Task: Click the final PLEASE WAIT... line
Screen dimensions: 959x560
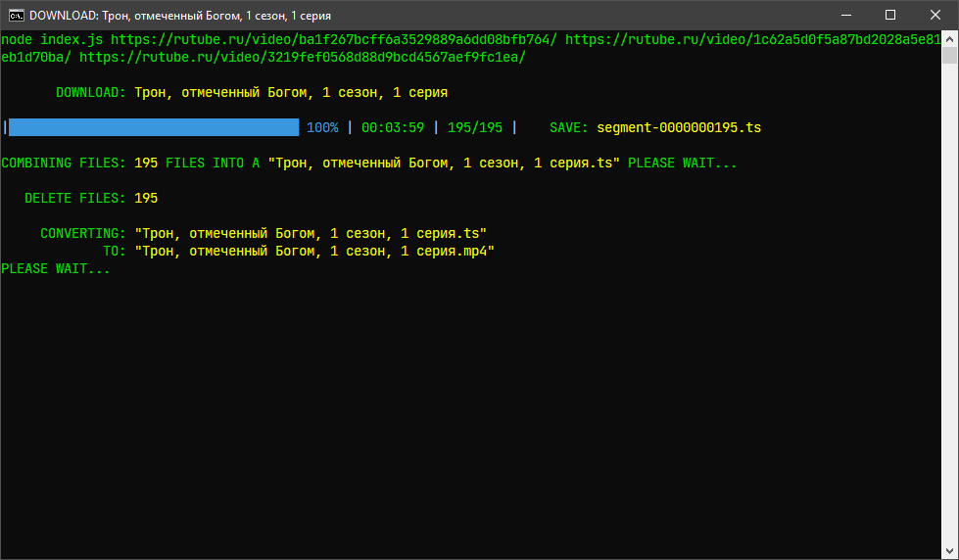Action: pyautogui.click(x=56, y=269)
